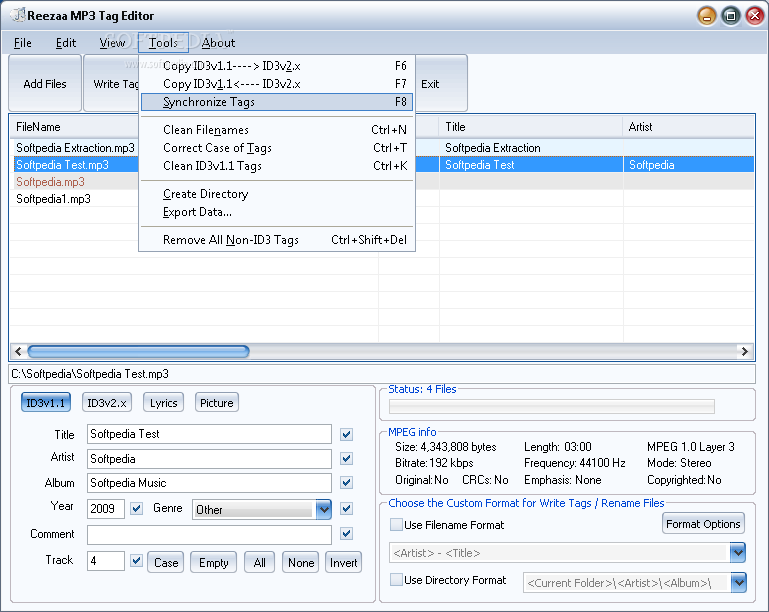Image resolution: width=769 pixels, height=612 pixels.
Task: Select file 'Softpedia Test.mp3' row
Action: (382, 165)
